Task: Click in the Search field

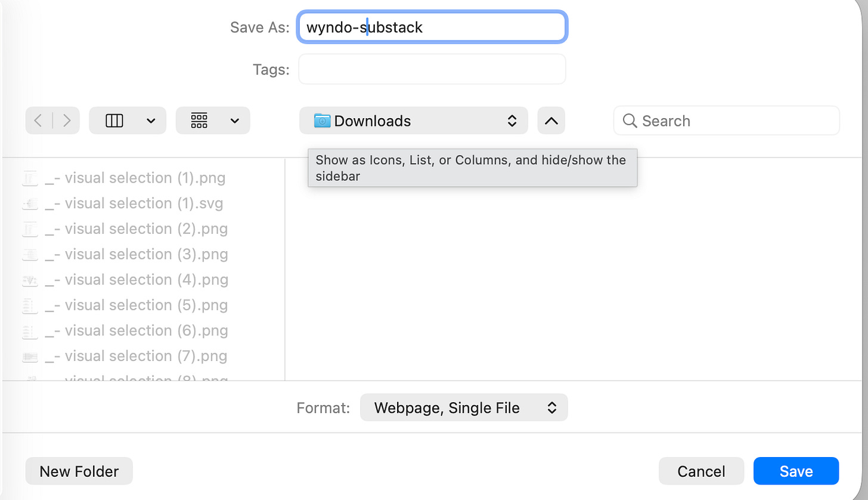Action: (x=726, y=121)
